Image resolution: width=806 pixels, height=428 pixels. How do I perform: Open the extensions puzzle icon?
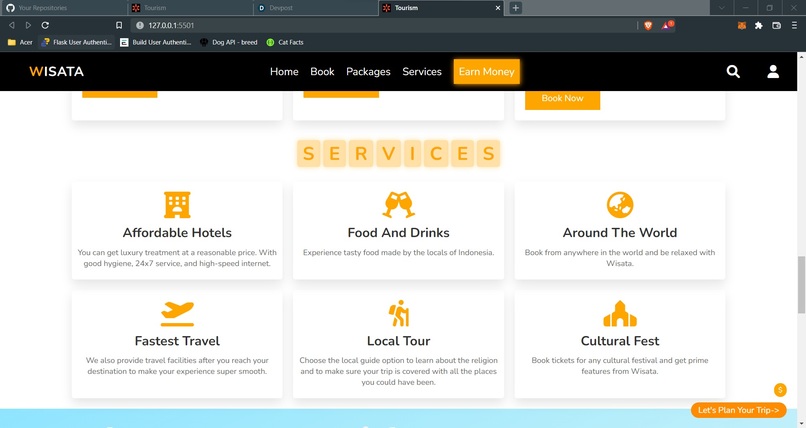point(759,25)
